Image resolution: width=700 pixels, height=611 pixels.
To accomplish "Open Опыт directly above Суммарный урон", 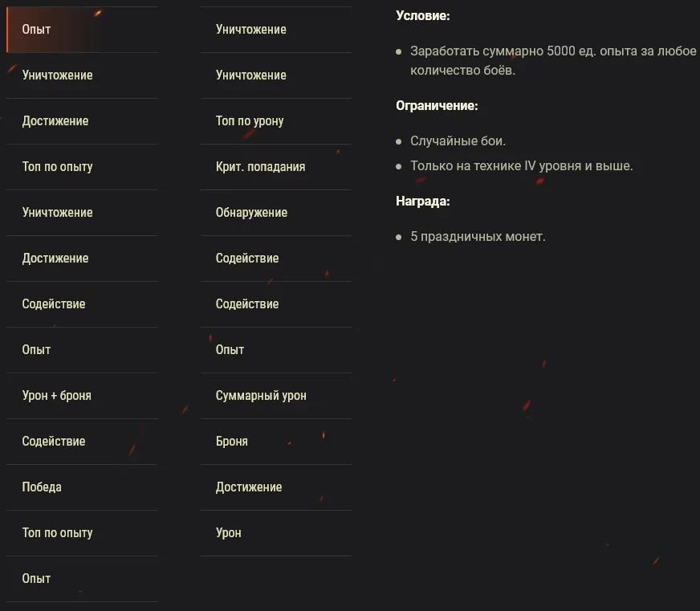I will tap(230, 350).
